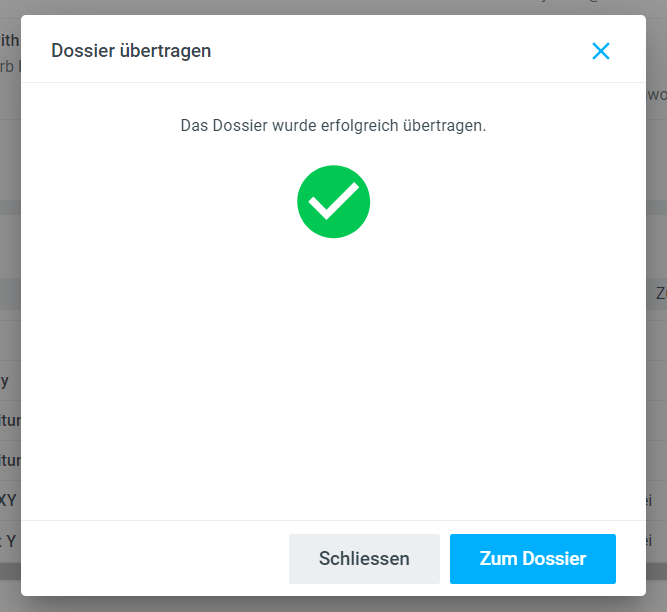The image size is (667, 612).
Task: Close the dialog with the blue X icon
Action: [600, 51]
